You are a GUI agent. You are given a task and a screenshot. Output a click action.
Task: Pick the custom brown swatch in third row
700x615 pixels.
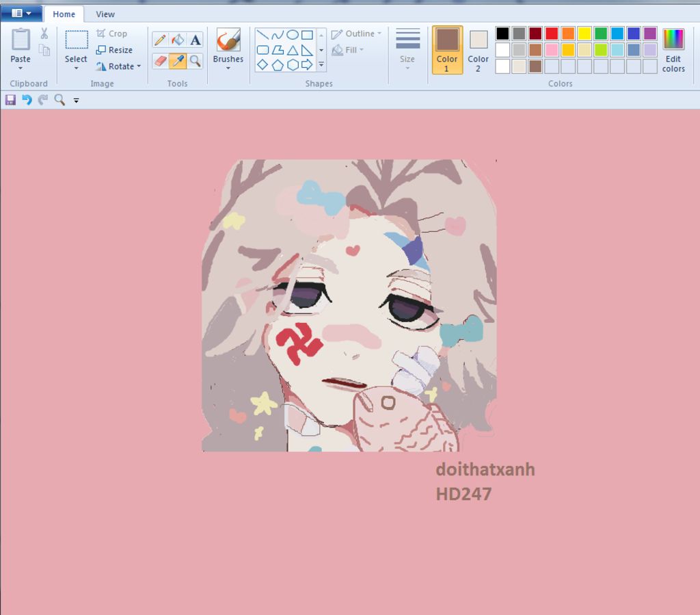[535, 66]
